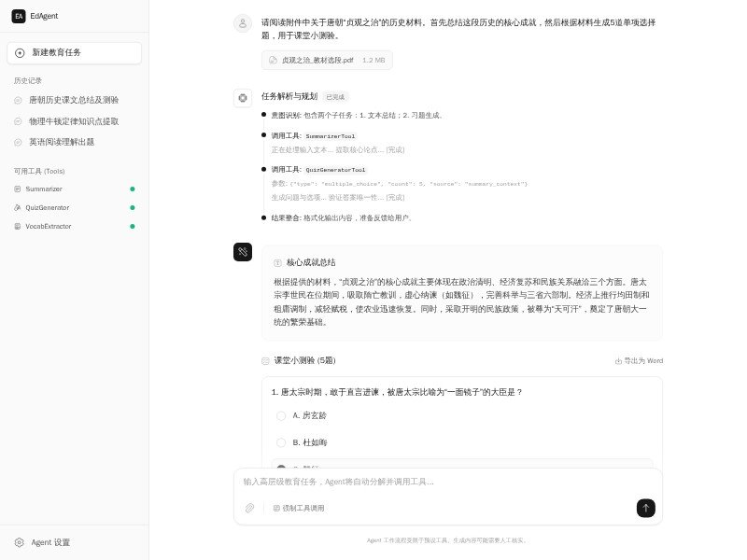
Task: Select answer option B. 杜如晦
Action: [281, 442]
